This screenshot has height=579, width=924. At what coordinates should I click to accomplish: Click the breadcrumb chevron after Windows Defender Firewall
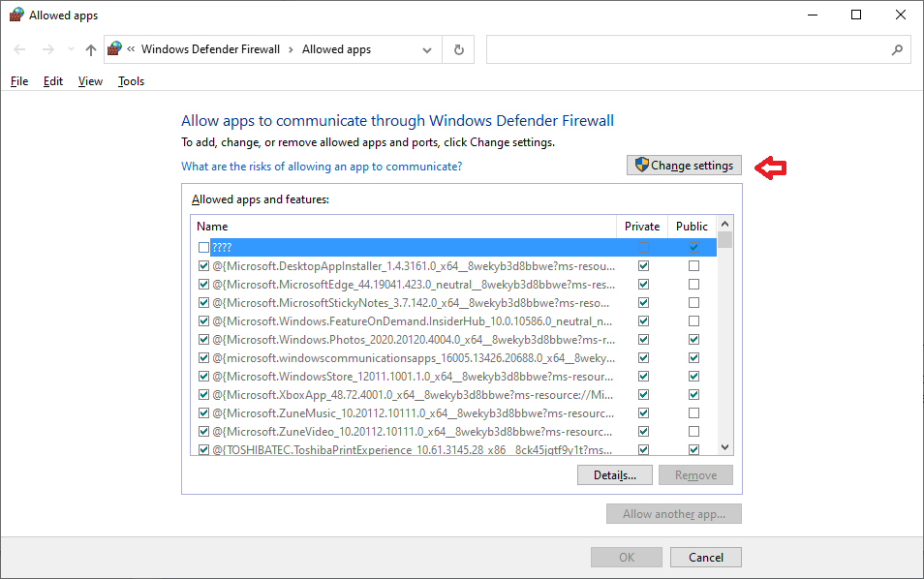pyautogui.click(x=291, y=50)
